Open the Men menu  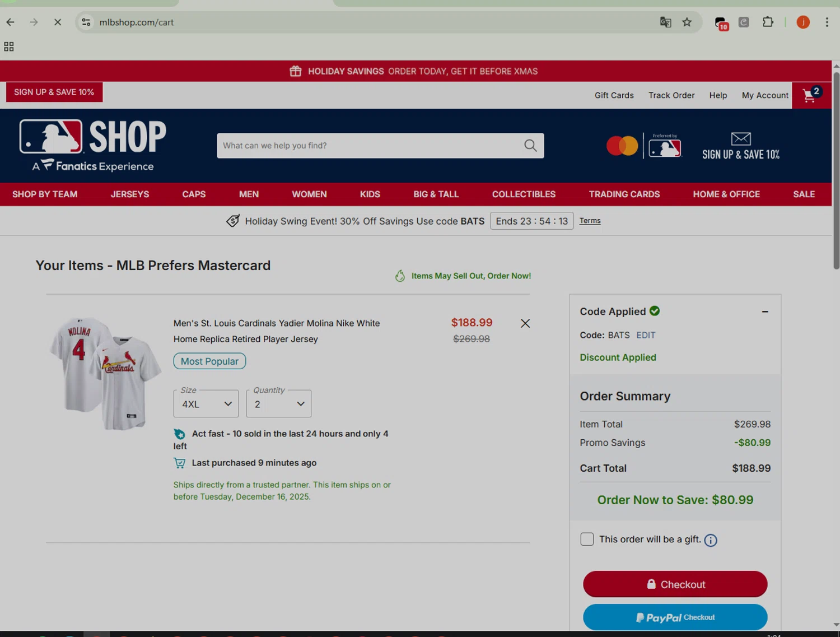(x=249, y=194)
